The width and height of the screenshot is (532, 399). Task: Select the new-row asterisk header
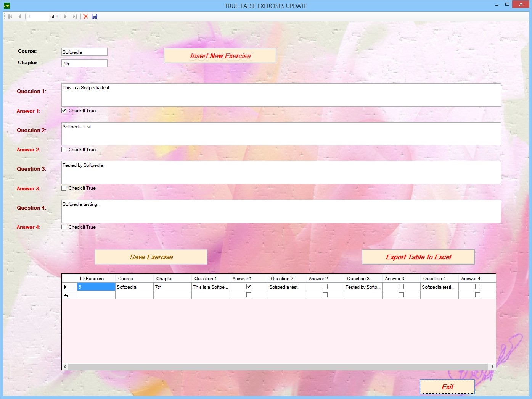point(69,295)
